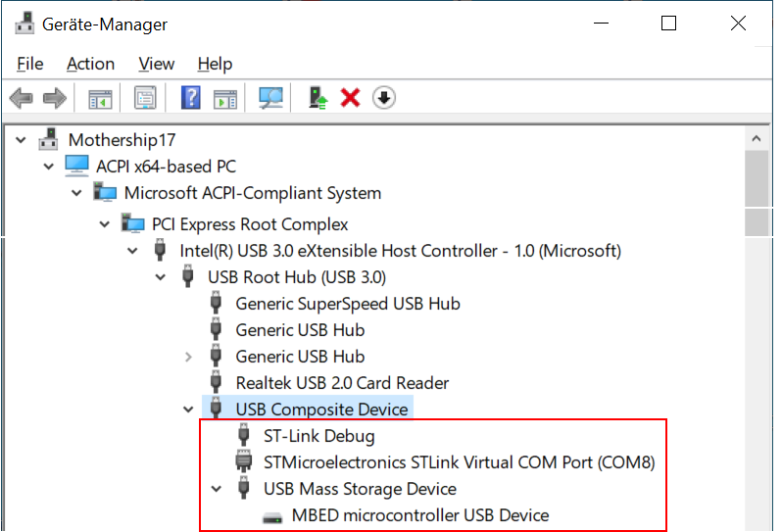
Task: Open the View menu
Action: pyautogui.click(x=156, y=64)
